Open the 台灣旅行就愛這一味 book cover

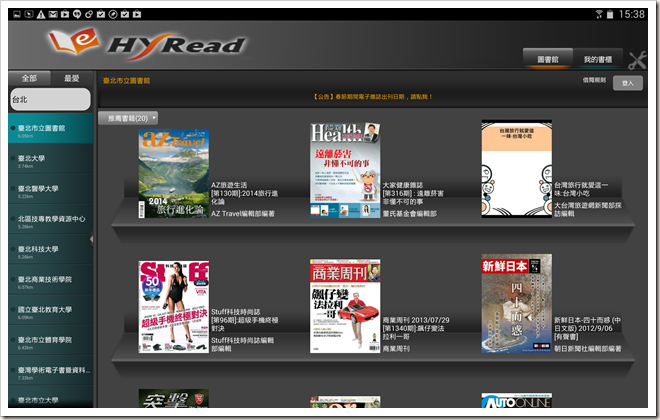(516, 169)
